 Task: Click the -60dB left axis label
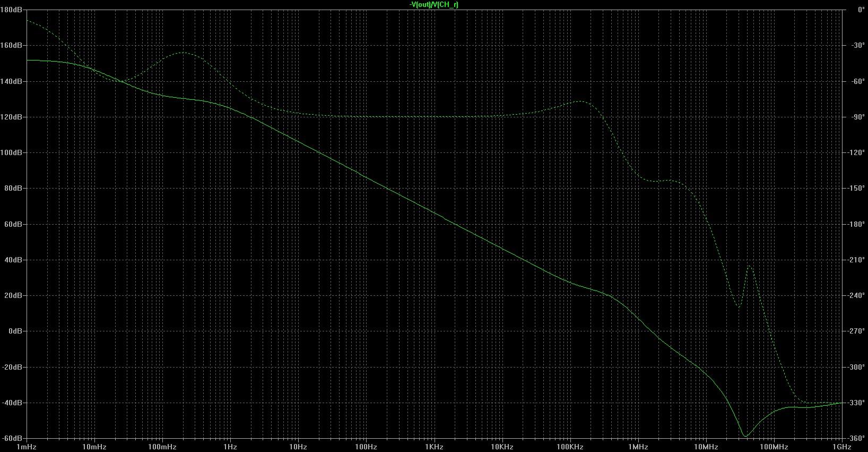(x=12, y=438)
